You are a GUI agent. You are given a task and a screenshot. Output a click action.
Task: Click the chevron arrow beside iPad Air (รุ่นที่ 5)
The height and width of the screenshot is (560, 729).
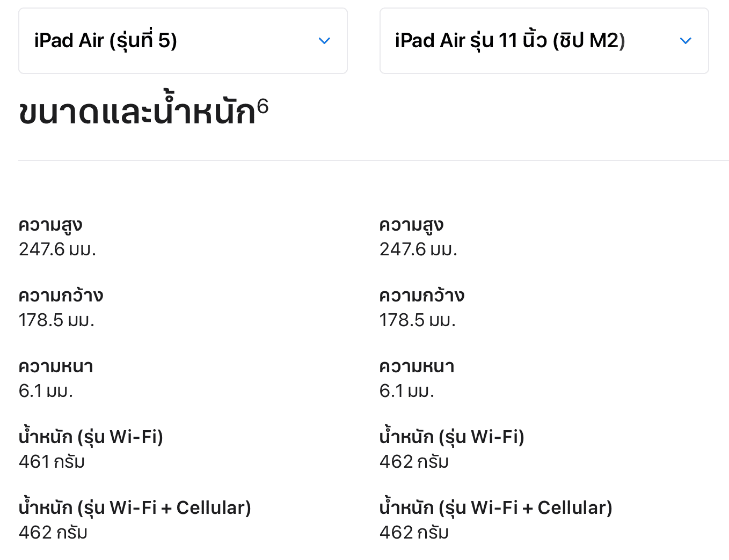[324, 41]
